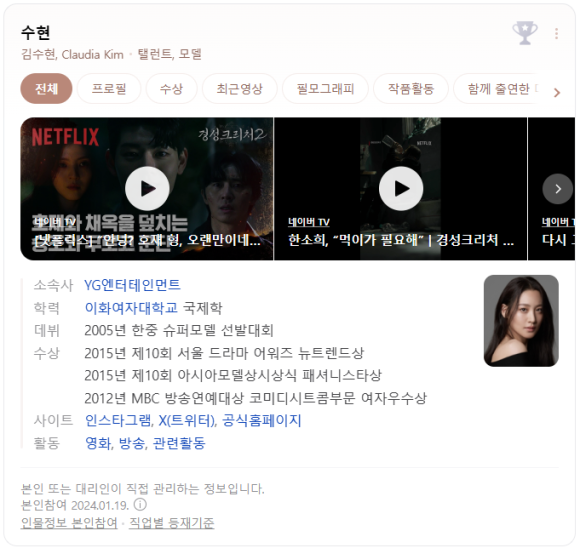580x548 pixels.
Task: Click the 탤런트, 모델 occupation text
Action: pyautogui.click(x=169, y=54)
